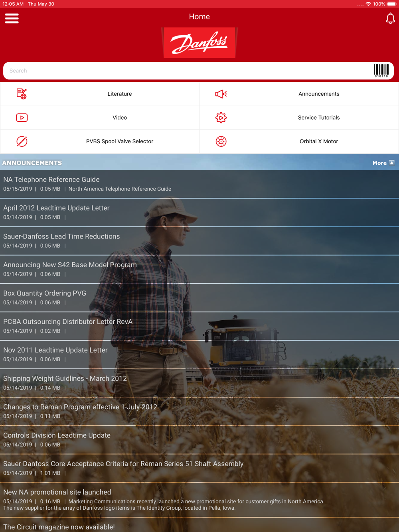Image resolution: width=399 pixels, height=532 pixels.
Task: Scan a barcode from search bar
Action: coord(381,71)
